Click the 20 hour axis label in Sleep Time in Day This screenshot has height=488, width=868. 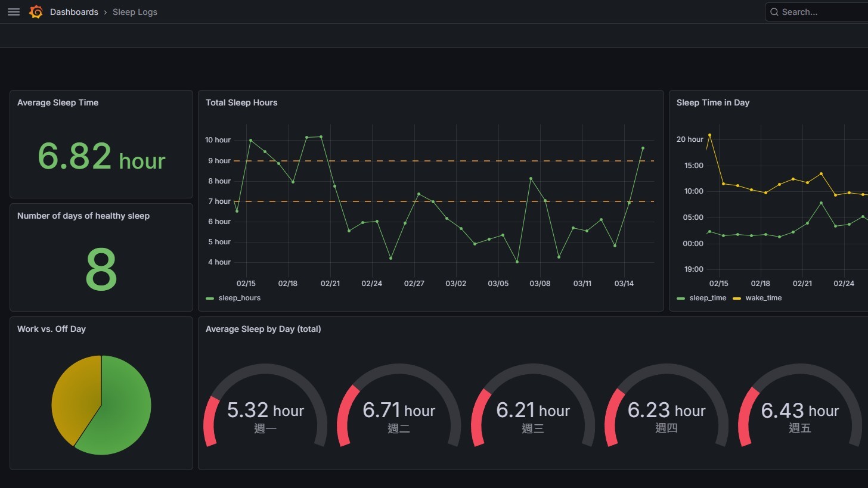pyautogui.click(x=690, y=139)
